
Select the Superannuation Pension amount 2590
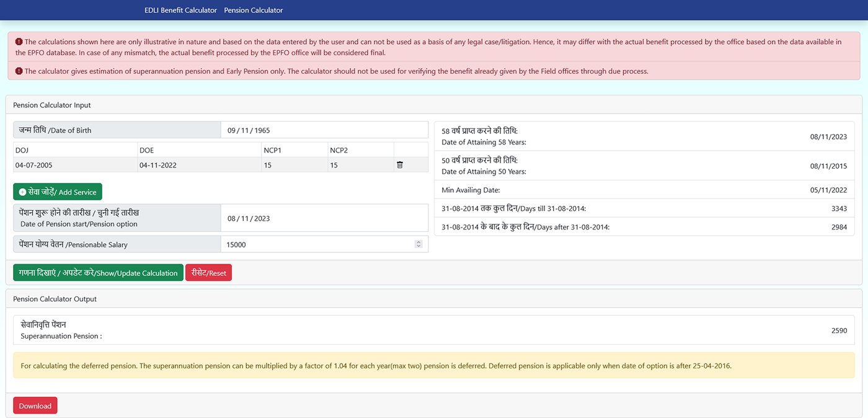[839, 331]
